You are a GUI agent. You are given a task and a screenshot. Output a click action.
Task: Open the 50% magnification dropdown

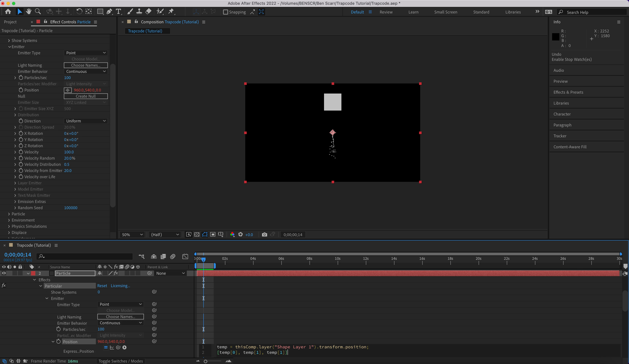tap(132, 234)
